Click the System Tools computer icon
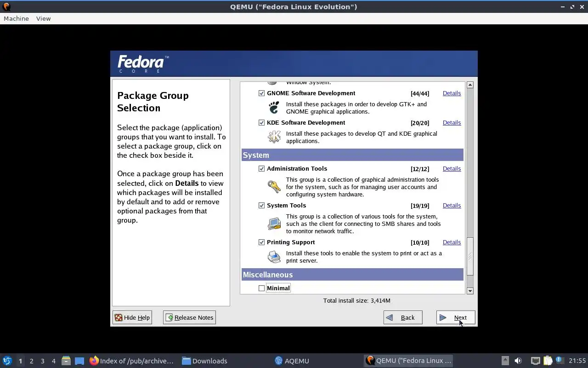The height and width of the screenshot is (368, 588). [x=274, y=223]
